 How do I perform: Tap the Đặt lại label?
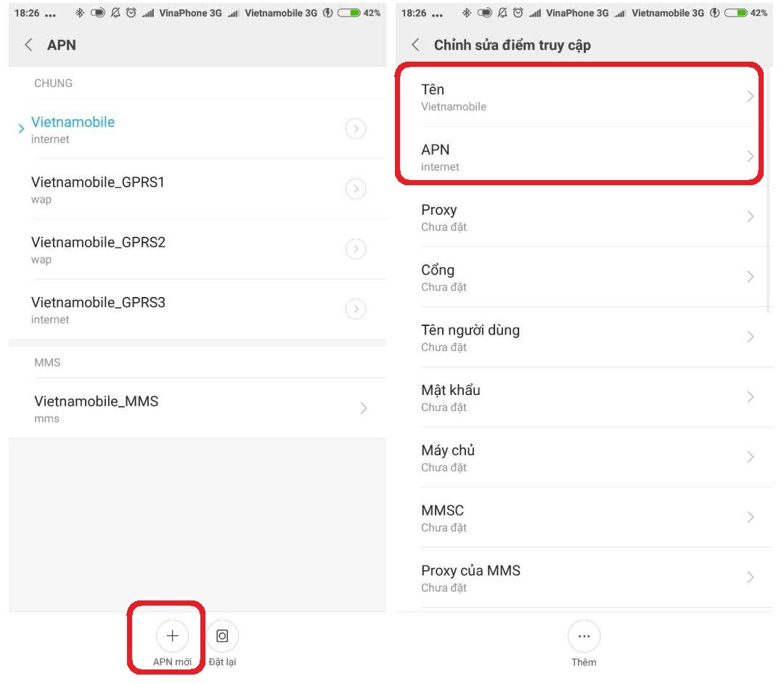point(222,662)
